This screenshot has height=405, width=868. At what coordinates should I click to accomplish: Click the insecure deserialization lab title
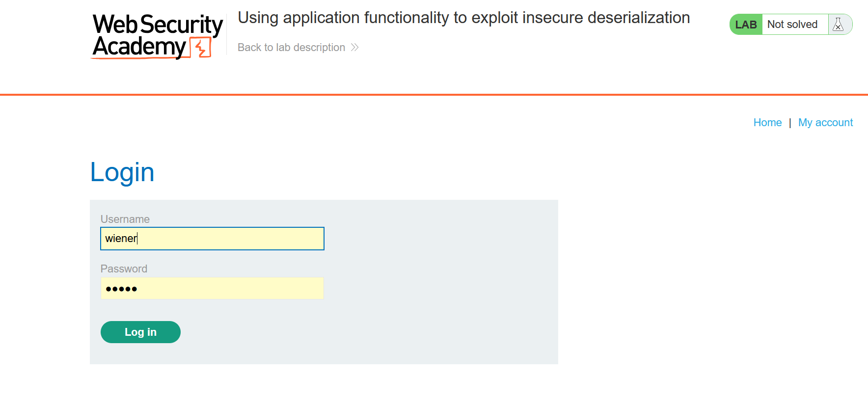click(463, 18)
